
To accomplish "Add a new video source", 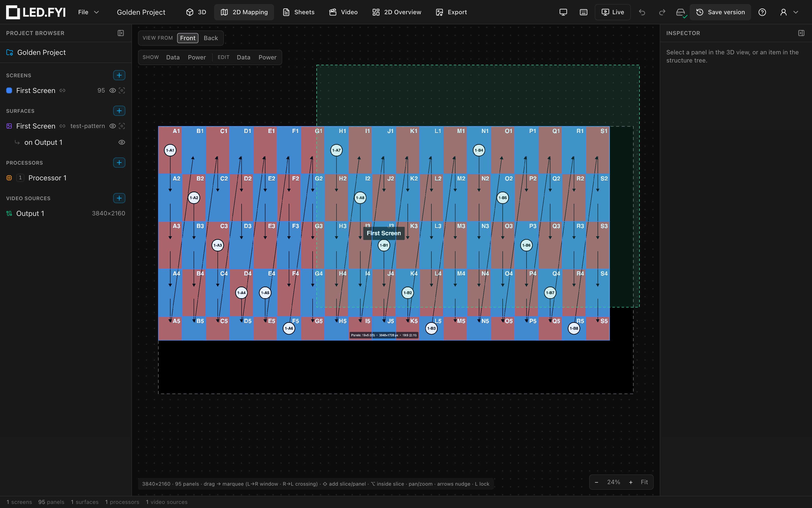I will (119, 198).
